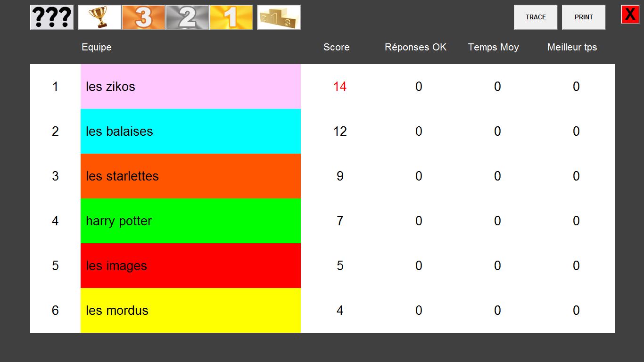Screen dimensions: 644x362
Task: Click the red score 14 value
Action: pos(340,87)
